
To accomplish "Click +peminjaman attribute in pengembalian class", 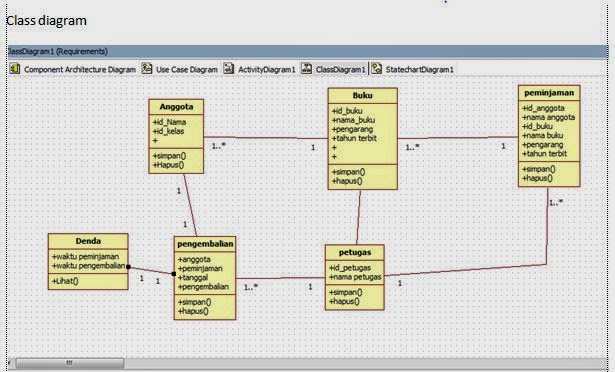I will click(200, 268).
